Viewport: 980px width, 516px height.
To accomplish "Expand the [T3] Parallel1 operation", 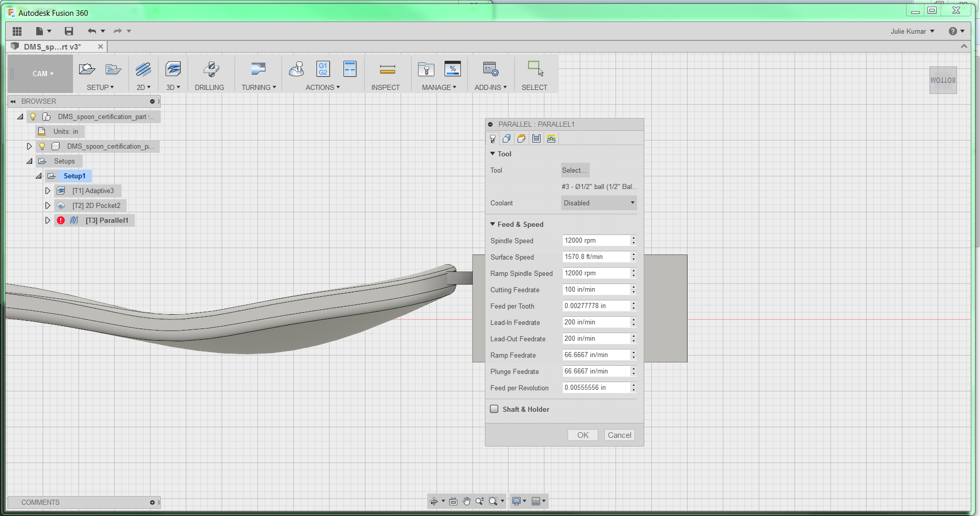I will point(47,220).
